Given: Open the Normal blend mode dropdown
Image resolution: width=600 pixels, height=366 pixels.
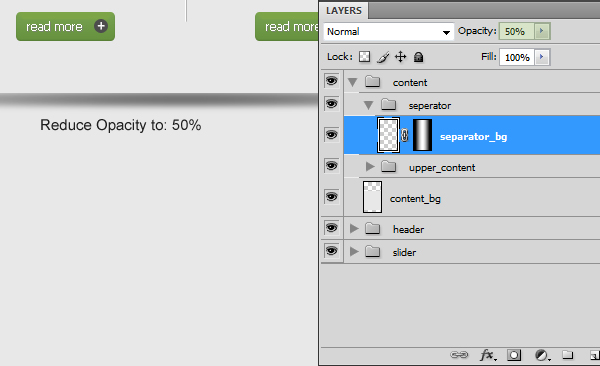Looking at the screenshot, I should pyautogui.click(x=389, y=31).
